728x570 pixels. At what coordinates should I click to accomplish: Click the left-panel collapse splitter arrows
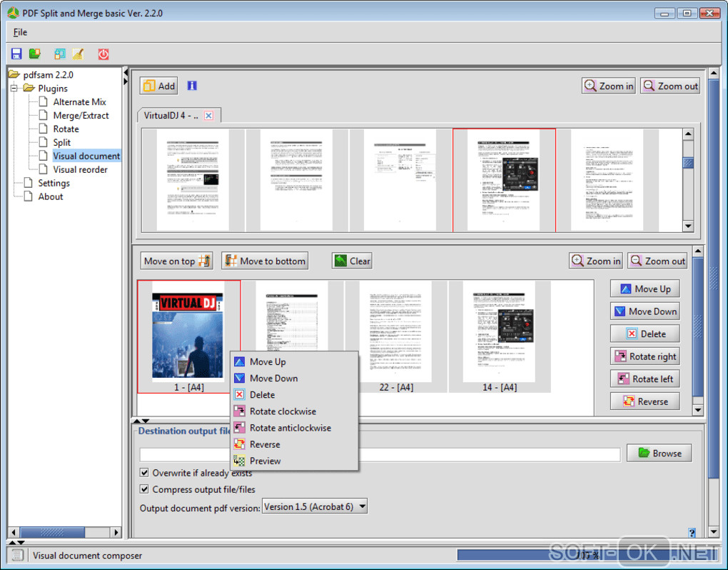[126, 77]
